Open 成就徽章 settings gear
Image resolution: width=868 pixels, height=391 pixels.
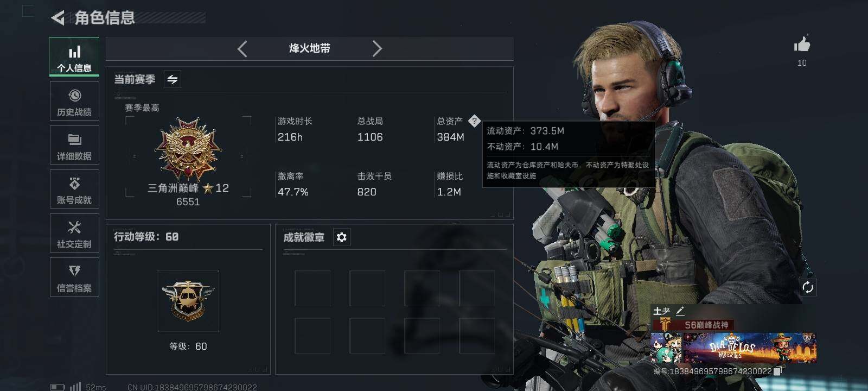pos(341,237)
